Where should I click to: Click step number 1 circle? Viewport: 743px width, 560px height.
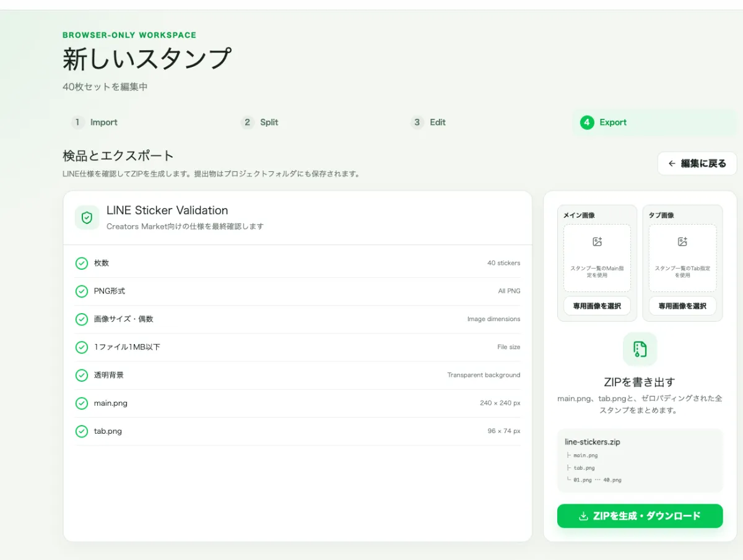(77, 123)
